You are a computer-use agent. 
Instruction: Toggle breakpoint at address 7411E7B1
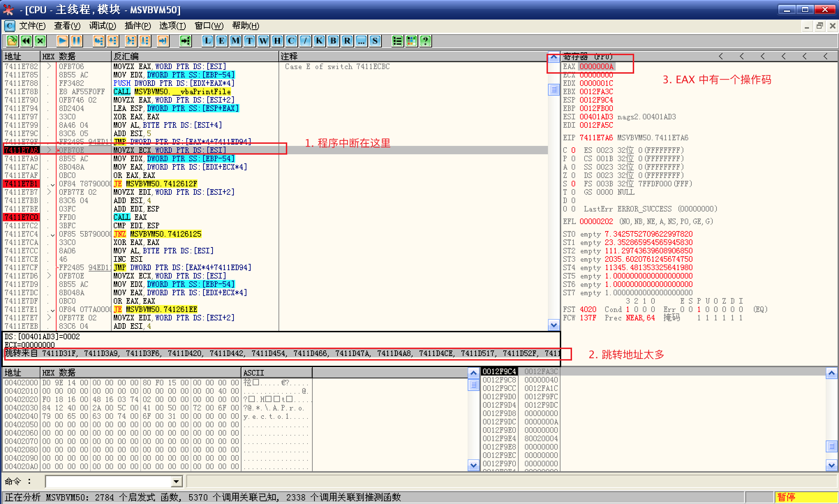pos(21,184)
